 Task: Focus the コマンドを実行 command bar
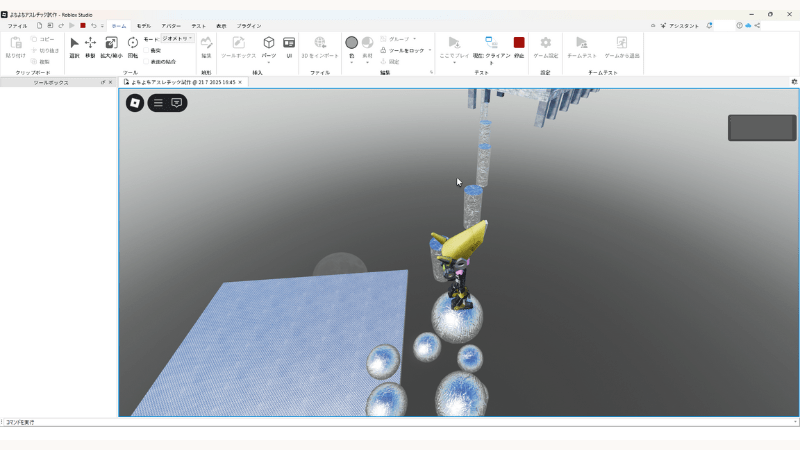click(x=401, y=422)
